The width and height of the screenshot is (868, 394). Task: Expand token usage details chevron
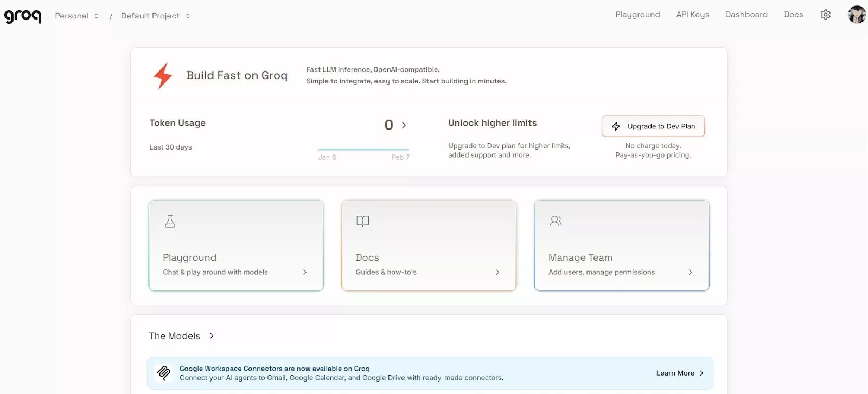(x=404, y=125)
